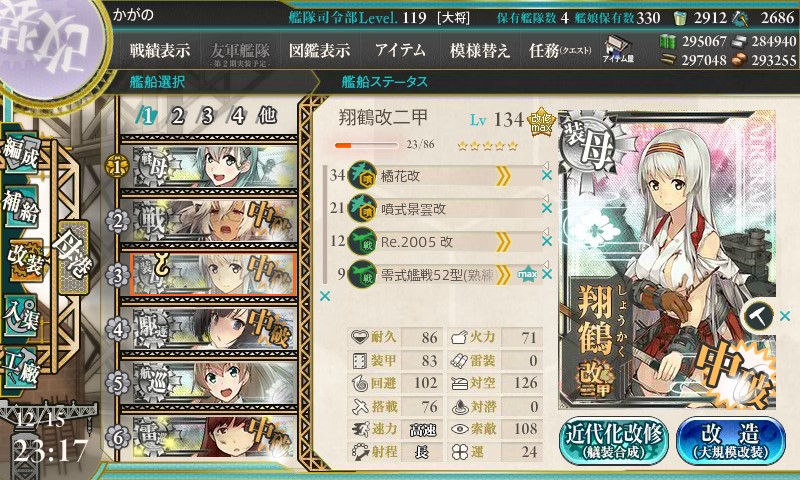This screenshot has height=480, width=800.
Task: Unequip 零式艦戦52型(熟練) via its X
Action: 546,274
